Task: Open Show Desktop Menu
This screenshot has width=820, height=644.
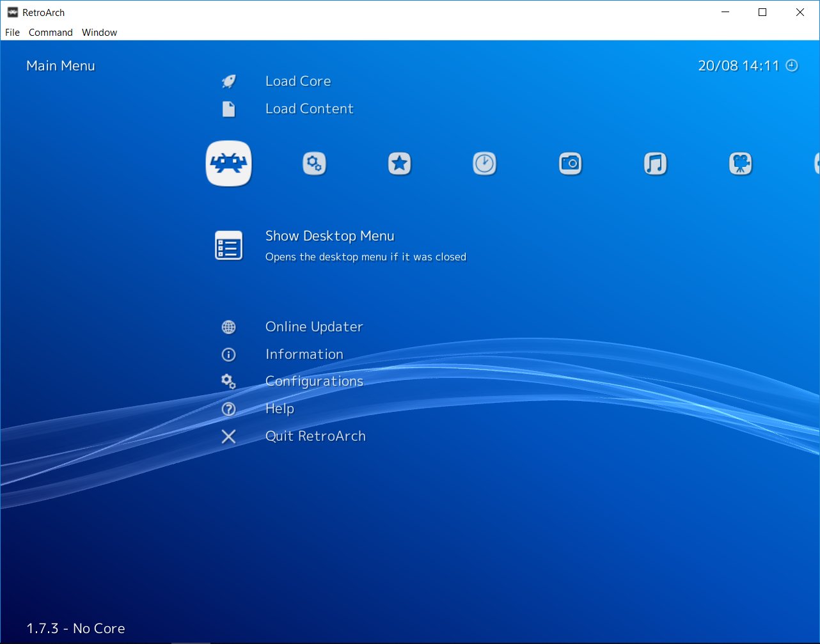Action: click(329, 236)
